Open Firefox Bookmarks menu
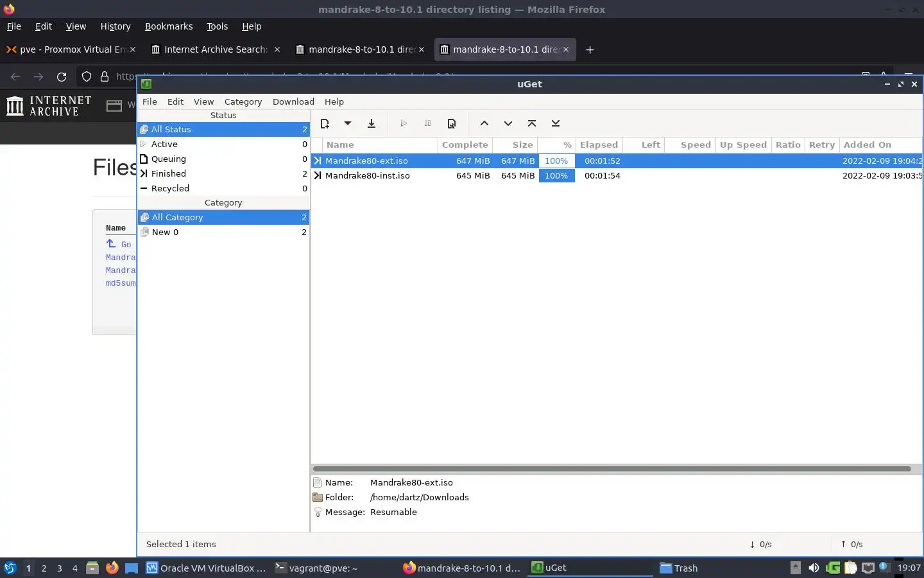 [x=169, y=26]
